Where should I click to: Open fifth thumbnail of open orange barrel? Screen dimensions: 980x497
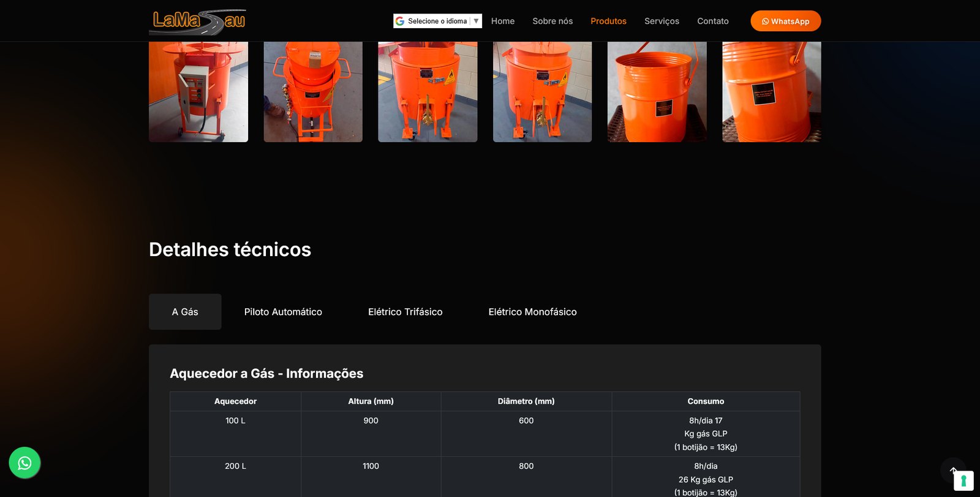pyautogui.click(x=657, y=92)
